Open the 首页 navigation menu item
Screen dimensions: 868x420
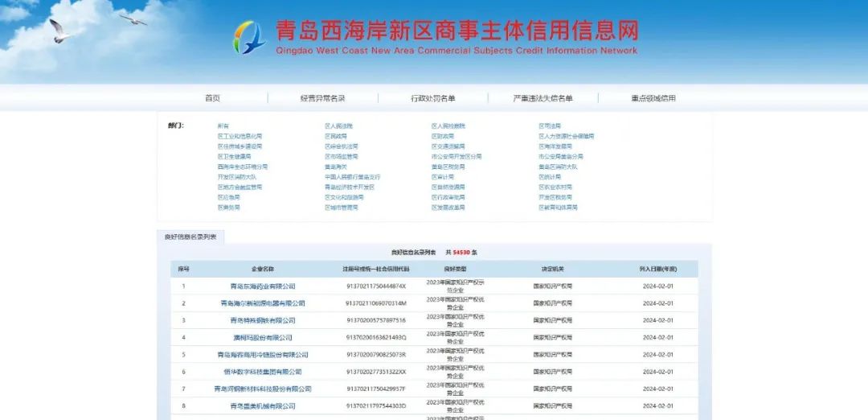pyautogui.click(x=212, y=98)
